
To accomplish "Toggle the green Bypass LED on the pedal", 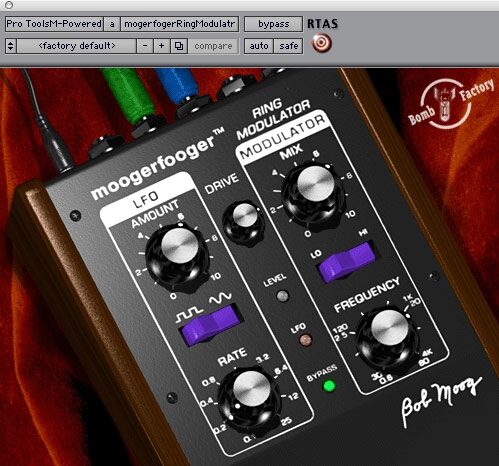I will tap(329, 386).
